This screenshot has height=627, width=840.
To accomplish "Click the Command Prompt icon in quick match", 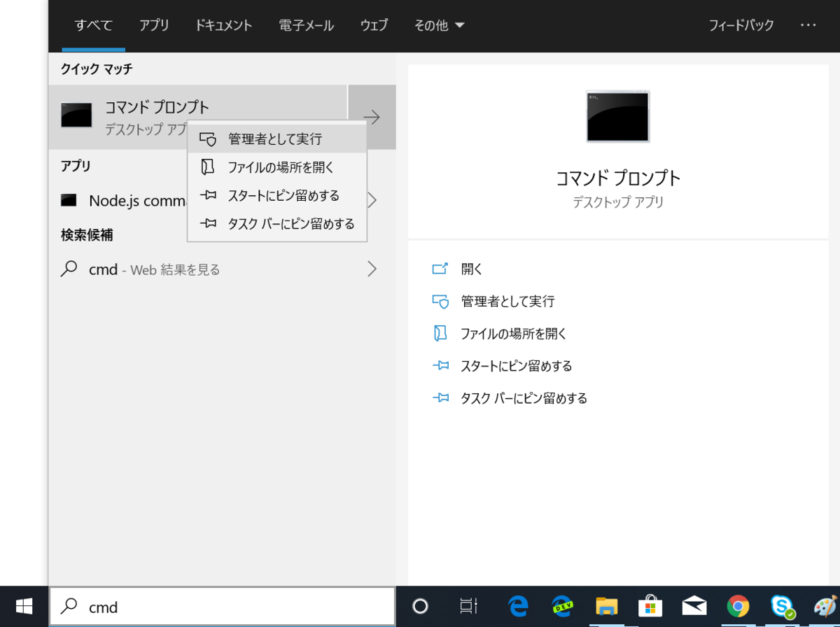I will point(76,115).
